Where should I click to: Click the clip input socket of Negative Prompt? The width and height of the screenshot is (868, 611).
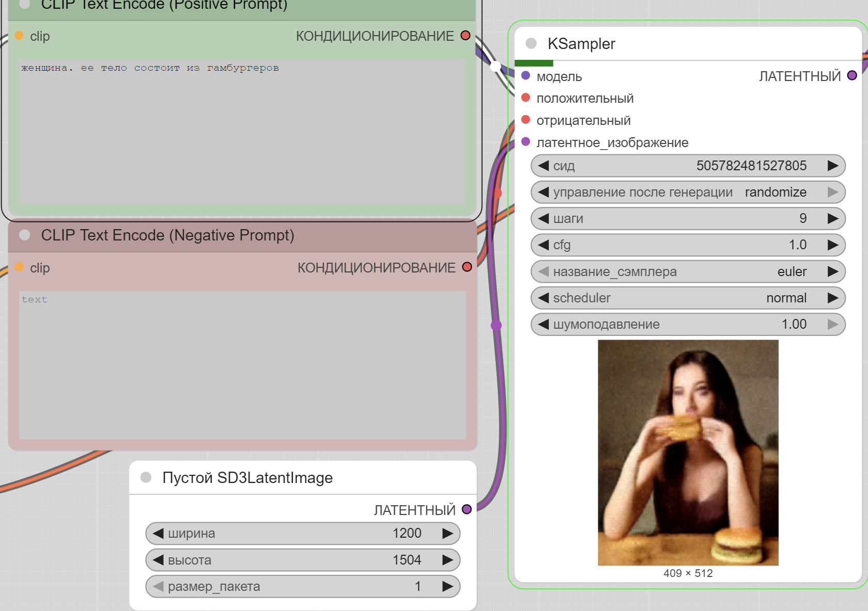19,267
